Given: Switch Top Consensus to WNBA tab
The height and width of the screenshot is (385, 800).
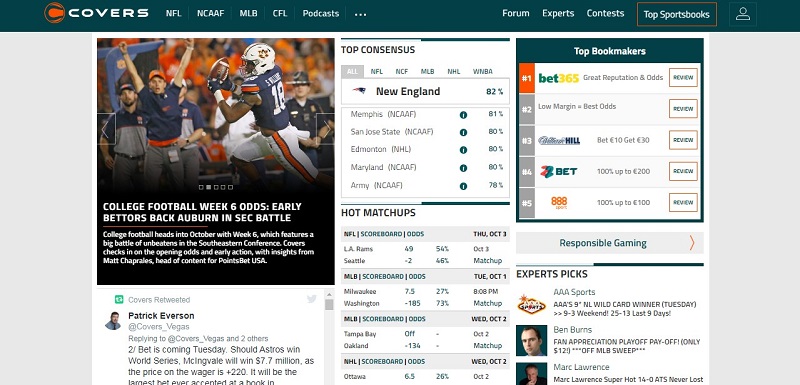Looking at the screenshot, I should pyautogui.click(x=483, y=71).
